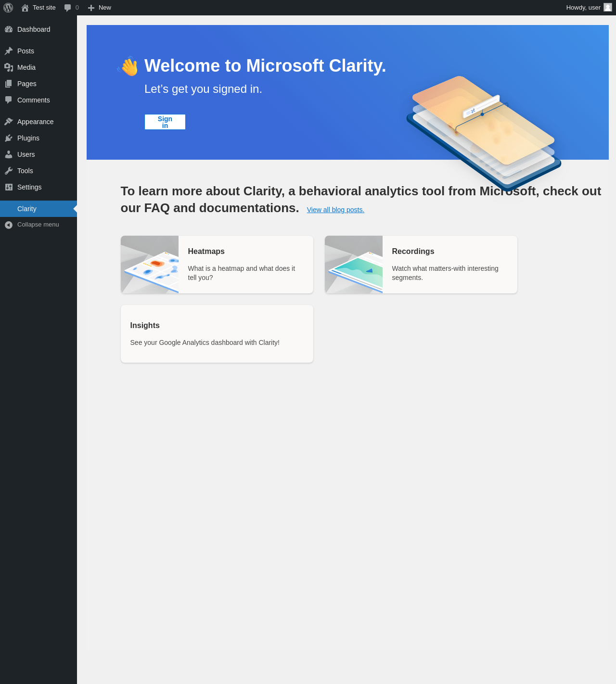
Task: Open the Settings menu label
Action: point(29,187)
